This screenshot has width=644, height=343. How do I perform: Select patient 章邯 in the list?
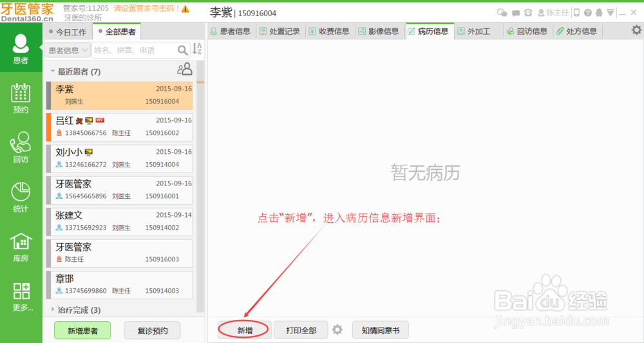120,284
